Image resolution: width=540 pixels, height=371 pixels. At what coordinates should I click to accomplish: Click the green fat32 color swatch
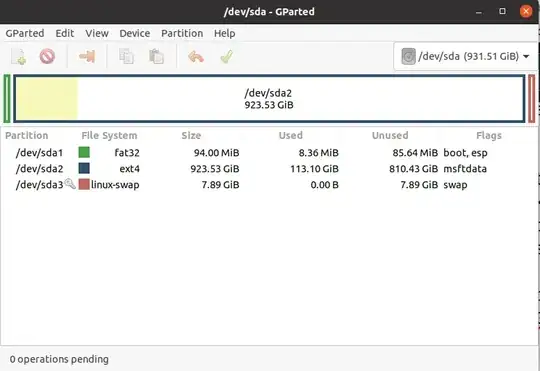point(84,152)
